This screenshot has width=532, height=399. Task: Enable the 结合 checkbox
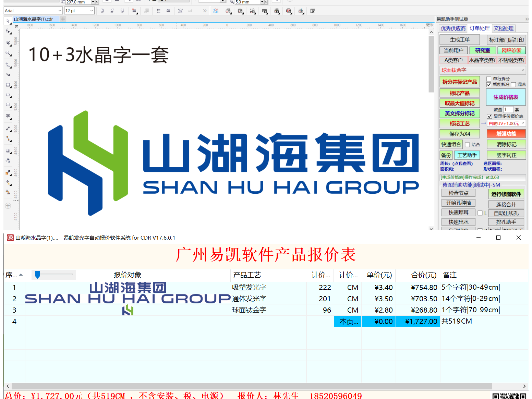467,145
